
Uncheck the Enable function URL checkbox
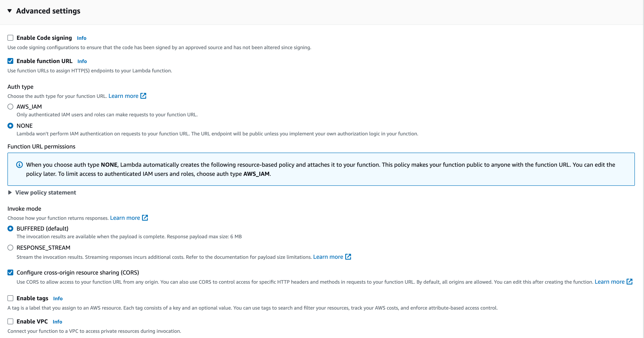10,61
